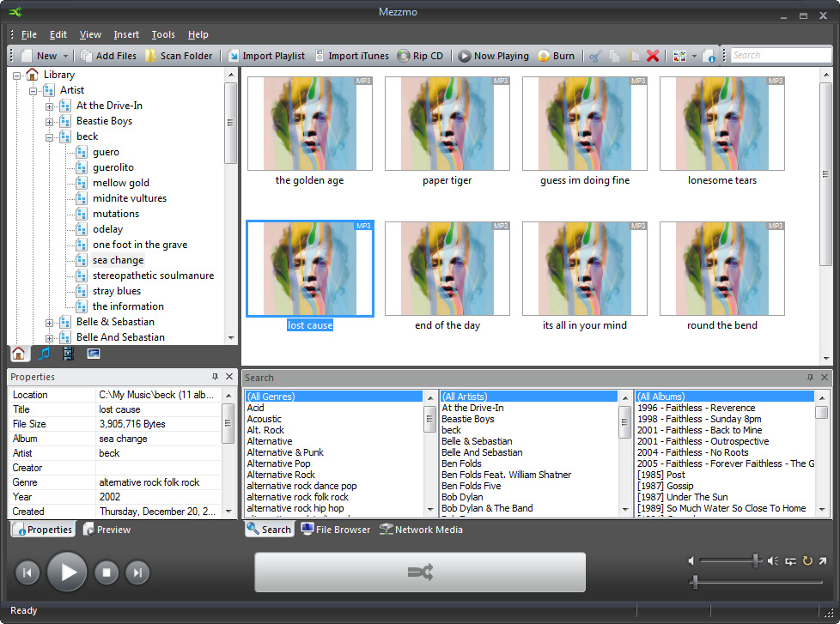
Task: Open the Help menu
Action: [x=198, y=34]
